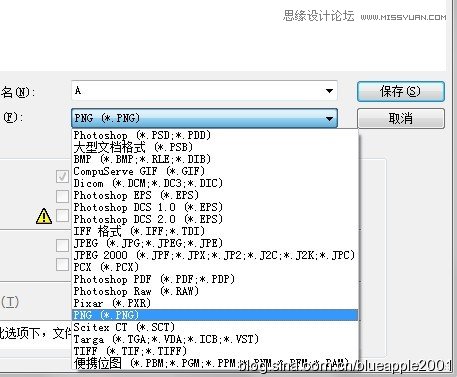Toggle the checkbox beside Photoshop EPS row
The width and height of the screenshot is (457, 377).
pyautogui.click(x=63, y=196)
